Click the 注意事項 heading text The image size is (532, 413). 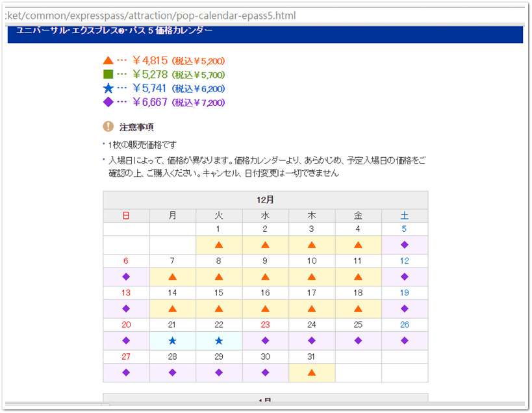pos(136,127)
